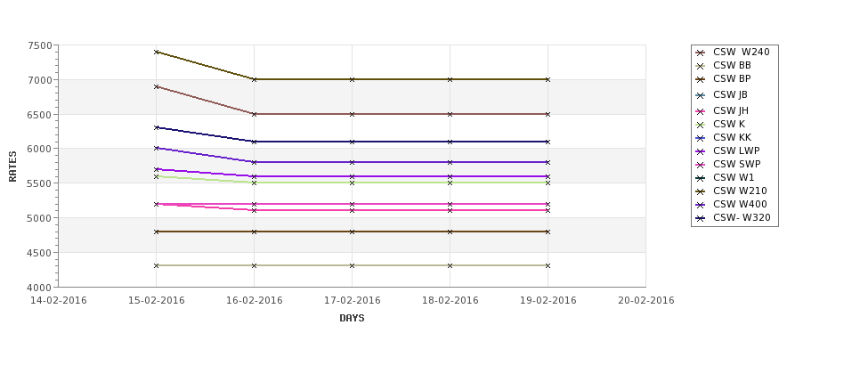Click the 6500 data point on 16-02-2016
This screenshot has width=868, height=382.
tap(254, 114)
